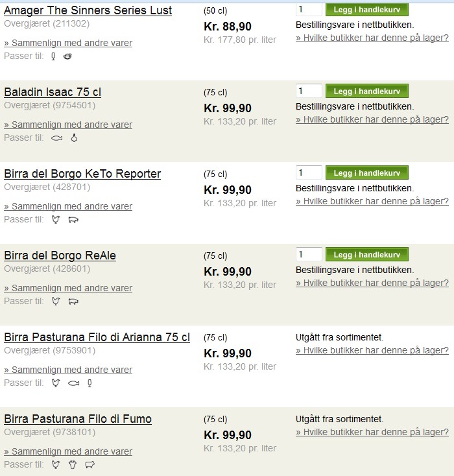Click poultry icon under Birra del Borgo KeTo Reporter
The width and height of the screenshot is (454, 476).
(56, 219)
